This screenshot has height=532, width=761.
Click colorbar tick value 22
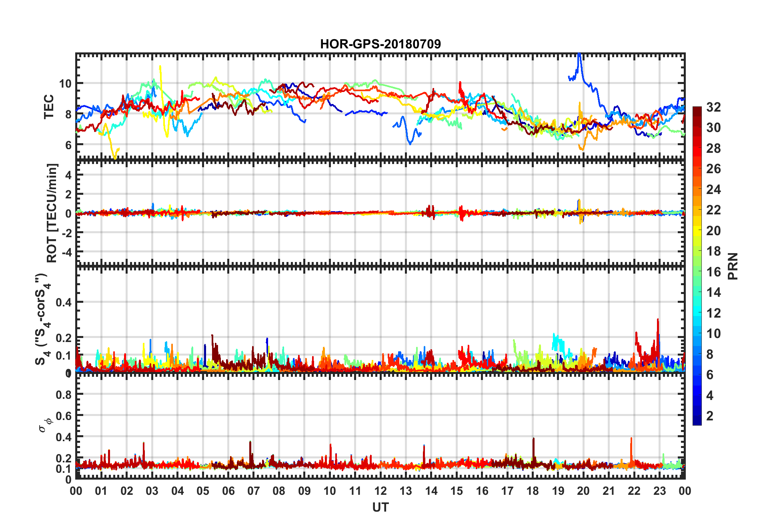[713, 210]
